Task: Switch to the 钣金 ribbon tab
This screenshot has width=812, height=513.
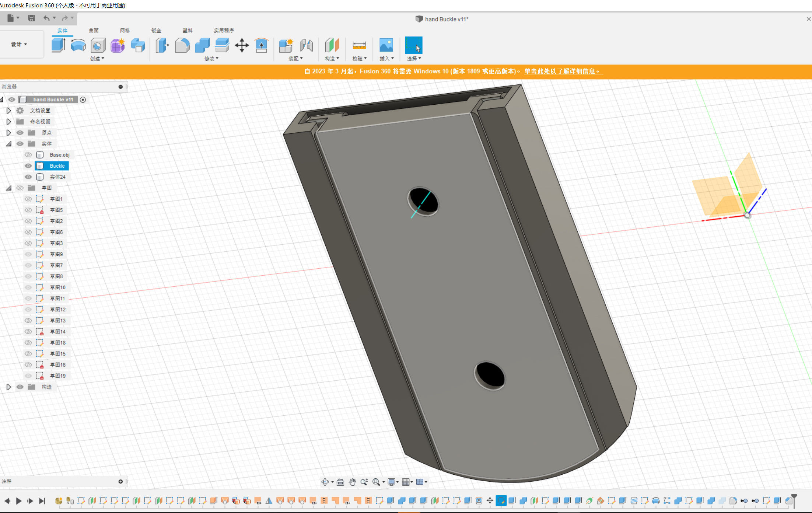Action: tap(156, 31)
